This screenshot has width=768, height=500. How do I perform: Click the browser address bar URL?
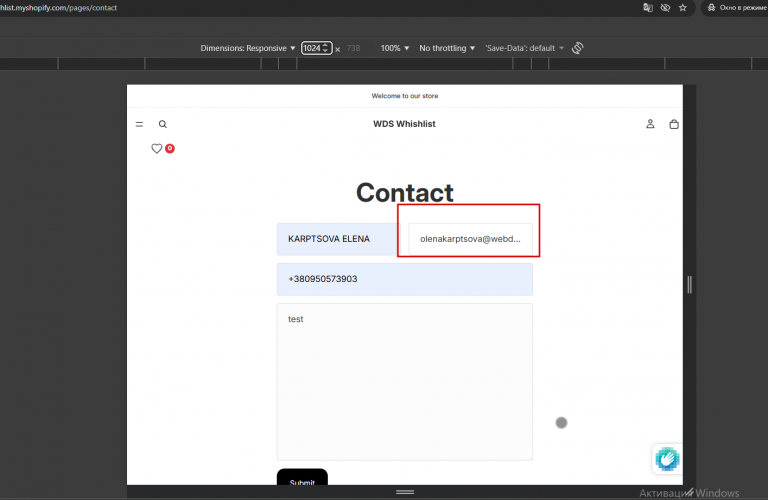click(x=59, y=8)
